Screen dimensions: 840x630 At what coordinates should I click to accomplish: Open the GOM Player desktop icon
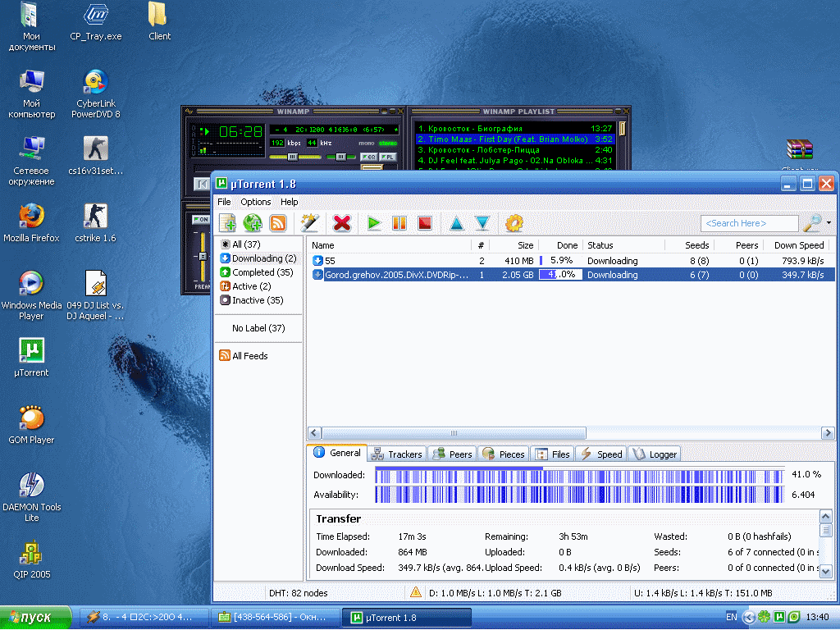point(31,425)
